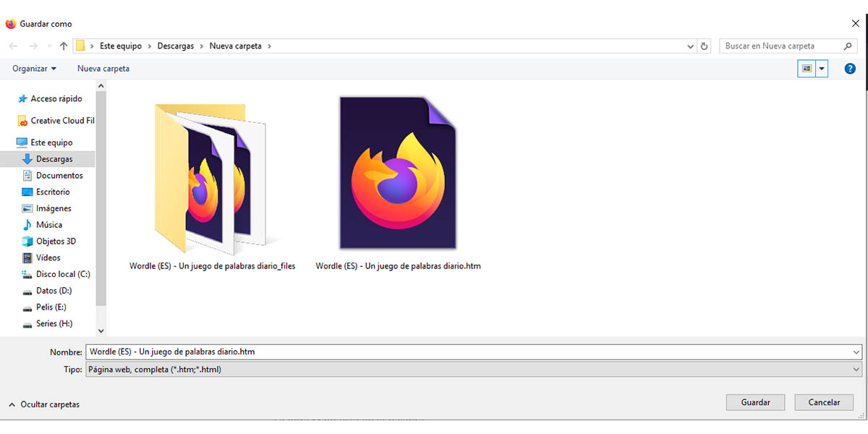Click the Creative Cloud folder icon

pyautogui.click(x=22, y=121)
